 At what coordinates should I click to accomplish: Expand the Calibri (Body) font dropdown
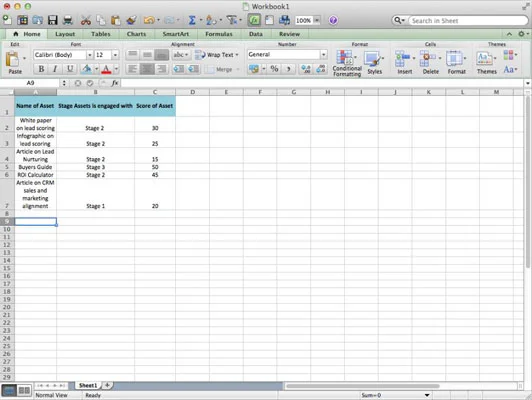90,55
